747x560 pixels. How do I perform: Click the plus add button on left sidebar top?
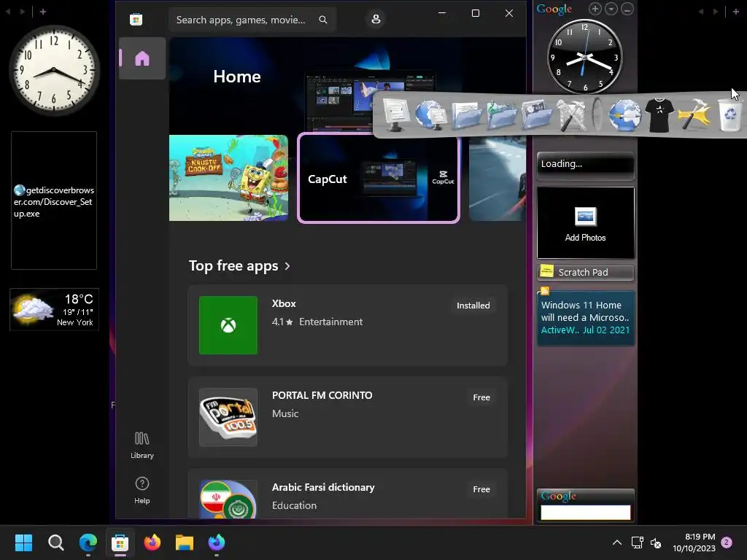(43, 12)
